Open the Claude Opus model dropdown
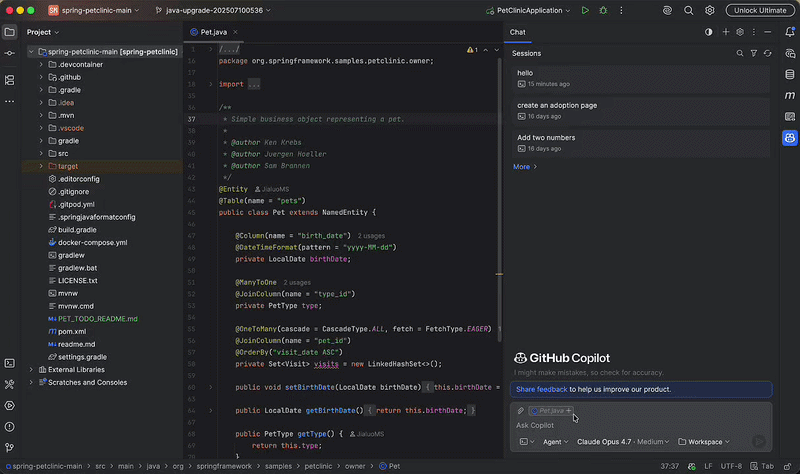Viewport: 800px width, 474px height. [x=622, y=442]
